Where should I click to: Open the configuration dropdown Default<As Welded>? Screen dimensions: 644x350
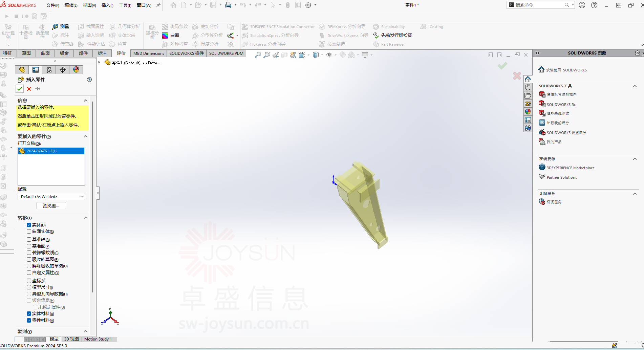click(51, 197)
